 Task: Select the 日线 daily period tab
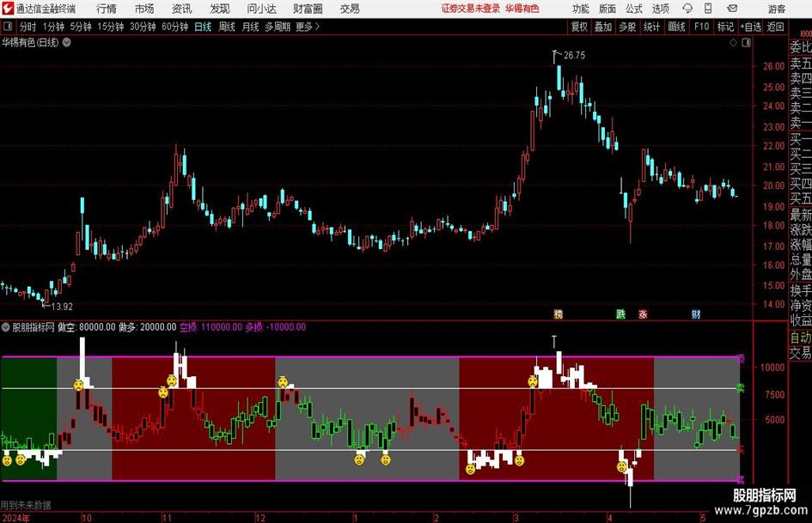click(203, 27)
